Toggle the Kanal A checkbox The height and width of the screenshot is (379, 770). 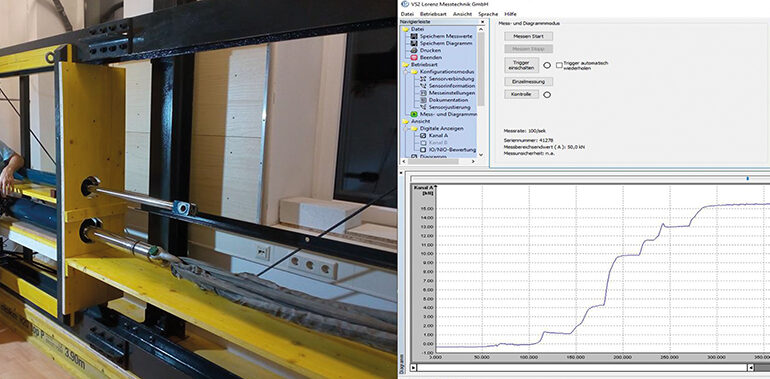(423, 135)
